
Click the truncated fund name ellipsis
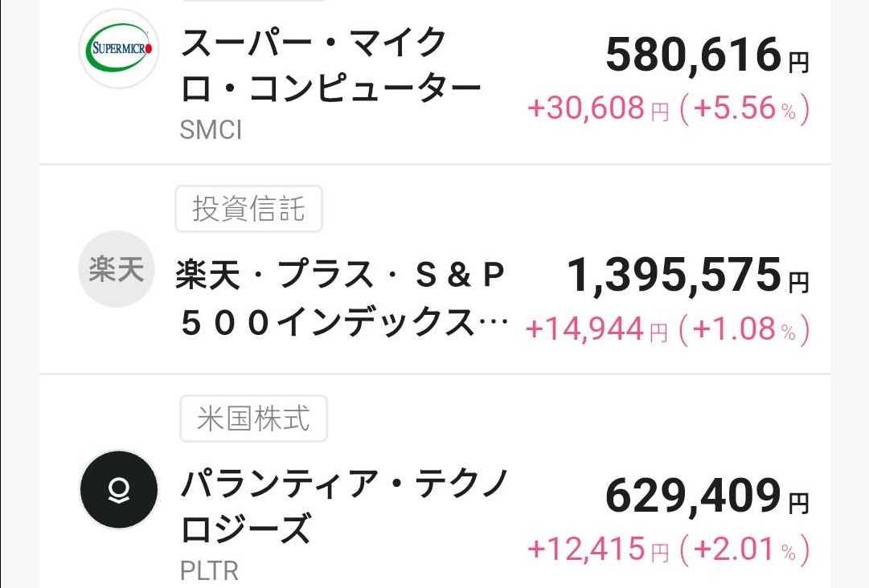click(x=493, y=323)
